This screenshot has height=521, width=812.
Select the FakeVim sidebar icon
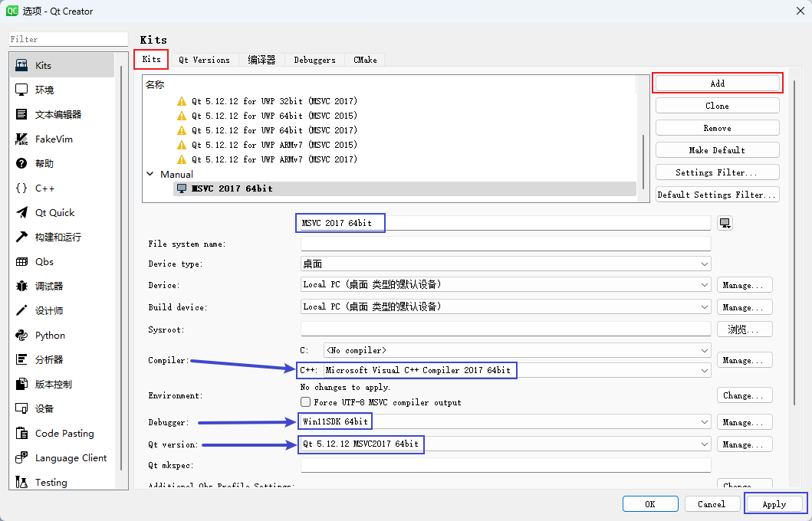click(x=21, y=139)
